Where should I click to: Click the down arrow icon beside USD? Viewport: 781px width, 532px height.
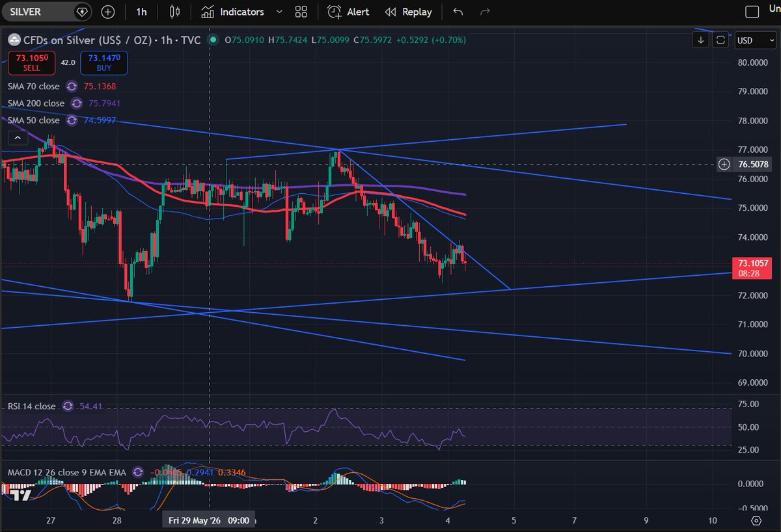701,40
